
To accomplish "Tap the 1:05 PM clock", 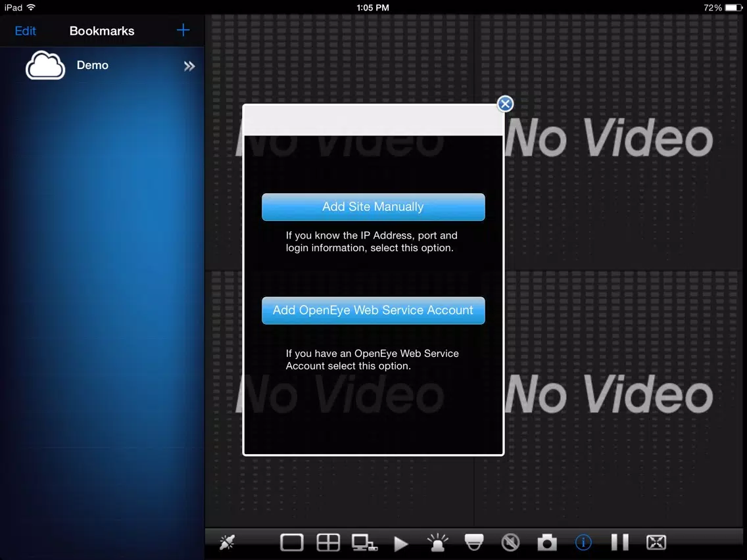I will (x=373, y=8).
